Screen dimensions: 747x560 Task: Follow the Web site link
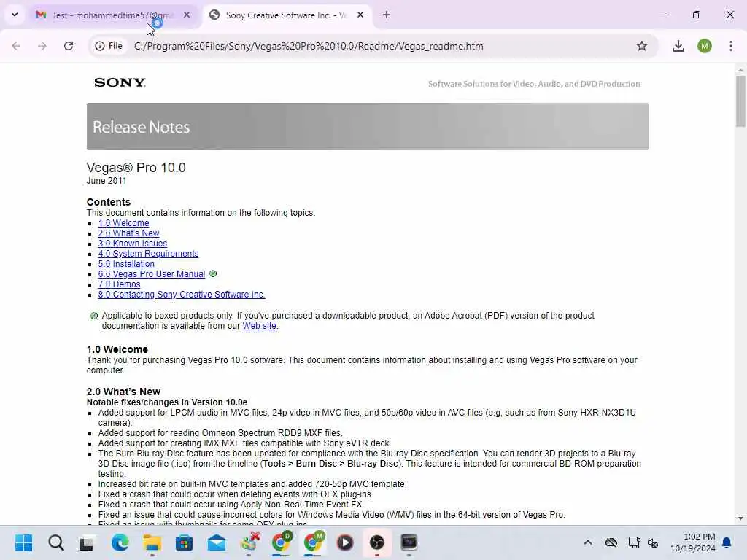point(259,326)
